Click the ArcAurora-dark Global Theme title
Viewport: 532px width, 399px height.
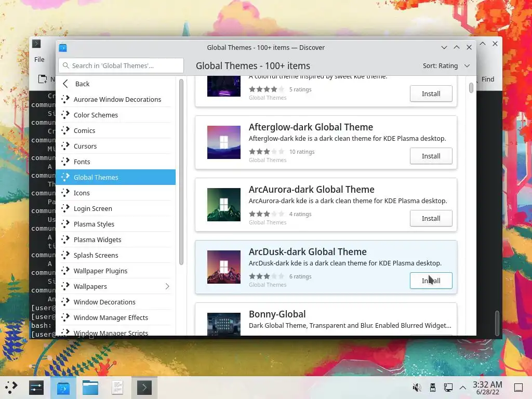tap(312, 190)
